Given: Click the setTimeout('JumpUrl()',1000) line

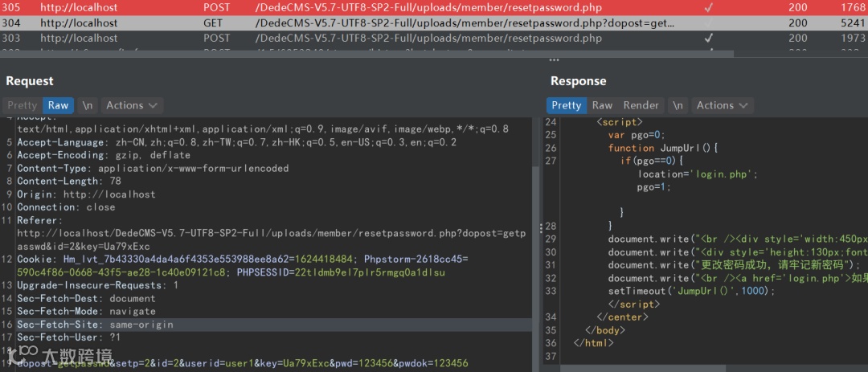Looking at the screenshot, I should (692, 291).
